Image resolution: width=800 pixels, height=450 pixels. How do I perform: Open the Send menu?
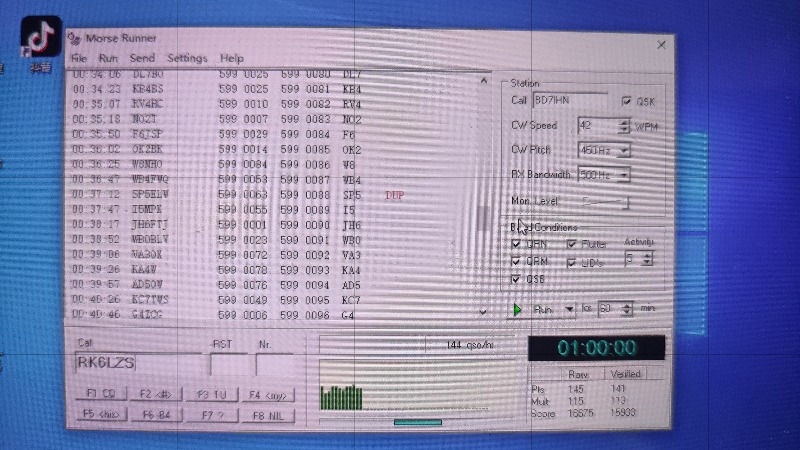pos(142,58)
